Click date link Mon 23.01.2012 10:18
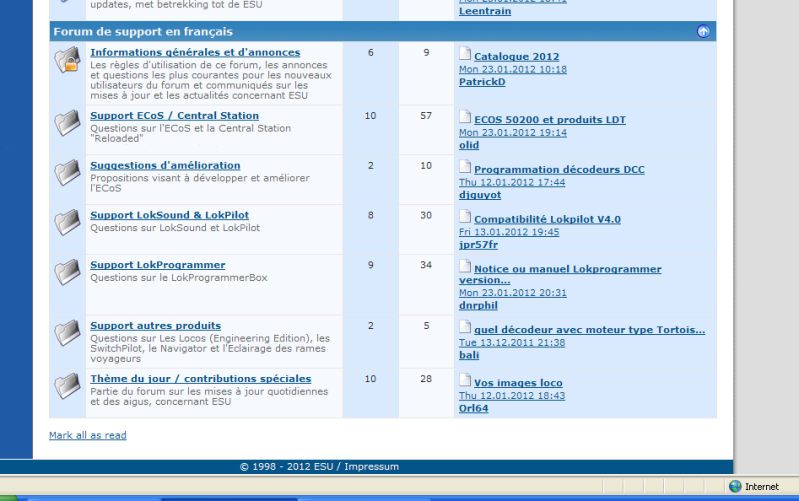The height and width of the screenshot is (501, 799). (x=513, y=69)
